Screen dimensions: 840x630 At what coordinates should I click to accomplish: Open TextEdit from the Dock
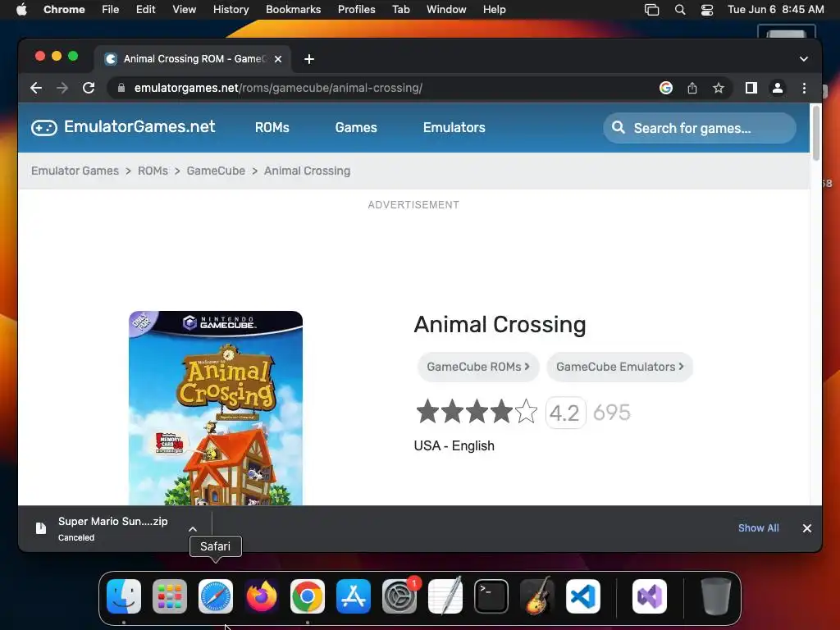(445, 596)
